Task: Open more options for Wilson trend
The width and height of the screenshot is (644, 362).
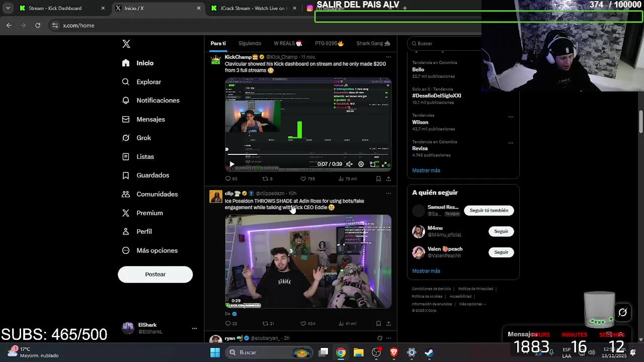Action: click(x=511, y=117)
